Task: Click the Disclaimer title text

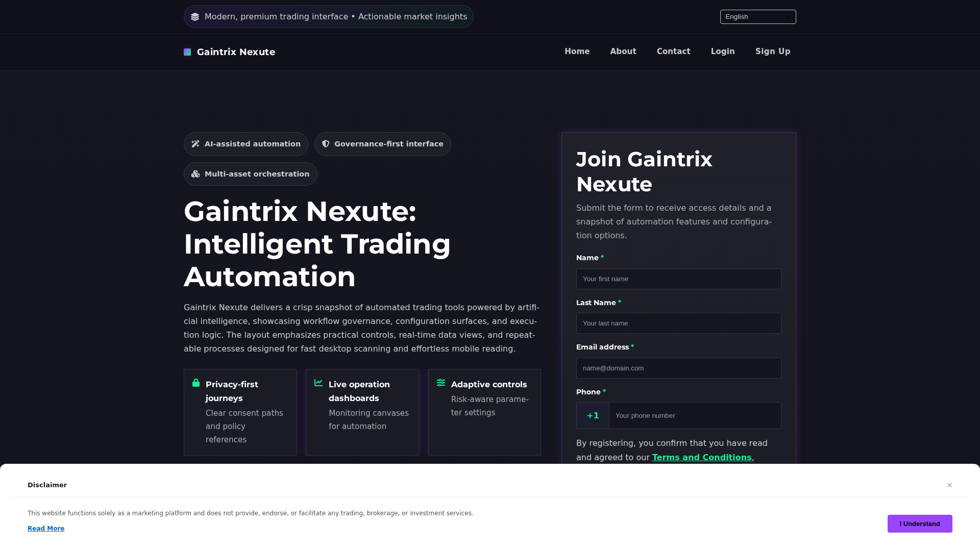Action: click(47, 485)
